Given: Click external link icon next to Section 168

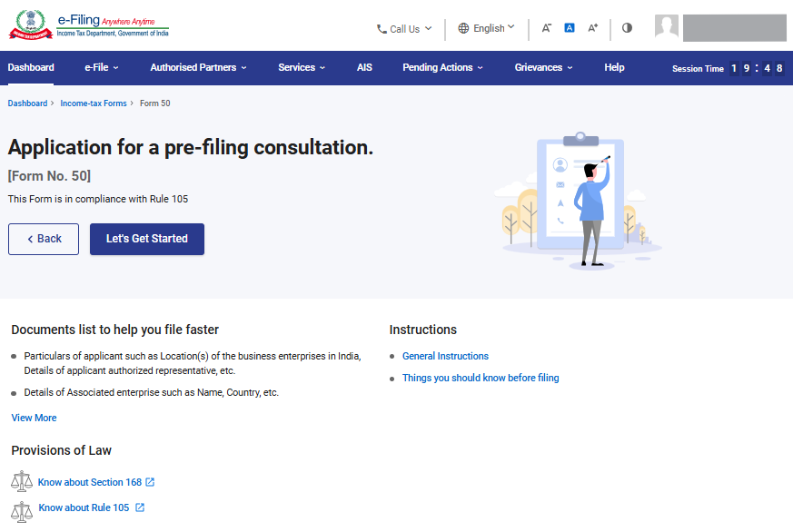Looking at the screenshot, I should click(150, 482).
